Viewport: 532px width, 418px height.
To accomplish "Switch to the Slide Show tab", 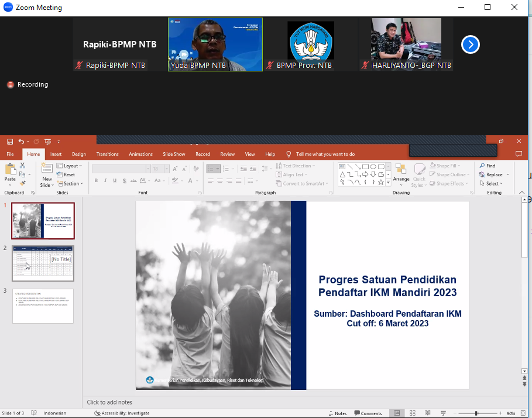I will (174, 154).
